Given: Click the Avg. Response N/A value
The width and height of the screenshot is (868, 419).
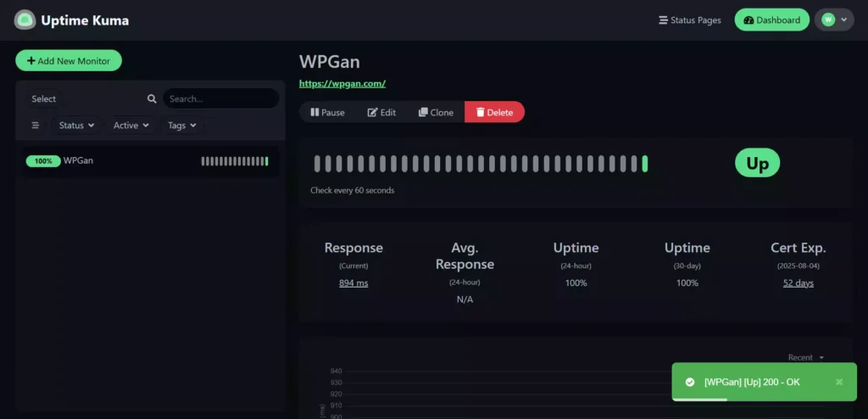Looking at the screenshot, I should [x=465, y=299].
